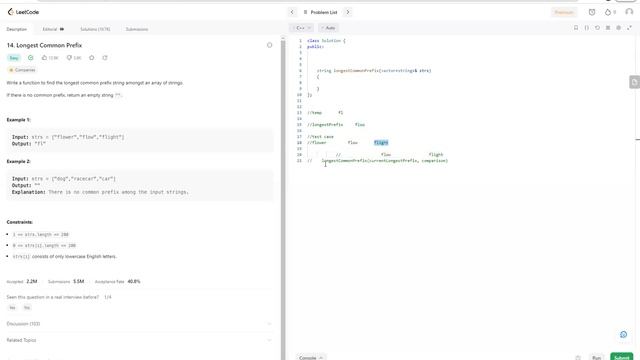Dislike the problem with thumbs down
640x360 pixels.
pyautogui.click(x=74, y=58)
